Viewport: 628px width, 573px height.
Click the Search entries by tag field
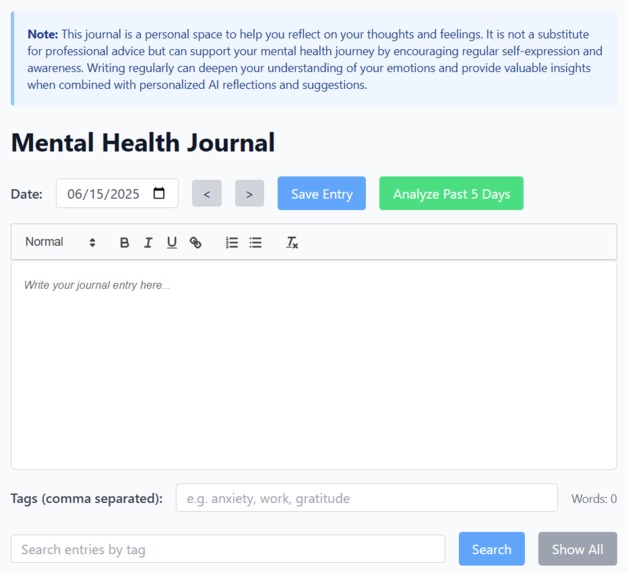[228, 549]
